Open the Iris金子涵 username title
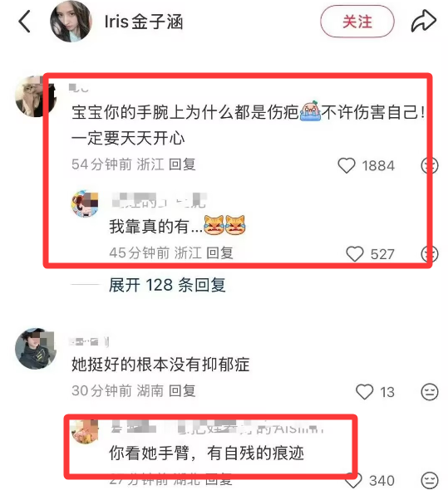This screenshot has height=490, width=448. 144,22
